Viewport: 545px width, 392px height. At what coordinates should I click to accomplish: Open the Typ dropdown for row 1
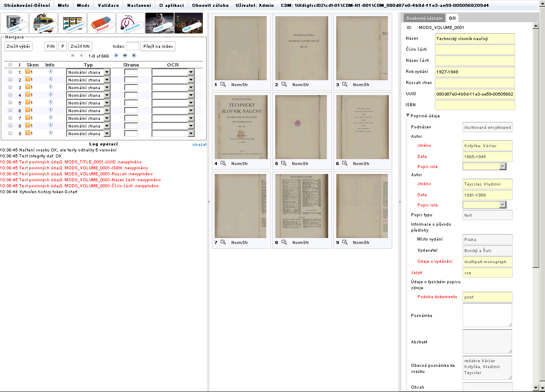click(88, 72)
